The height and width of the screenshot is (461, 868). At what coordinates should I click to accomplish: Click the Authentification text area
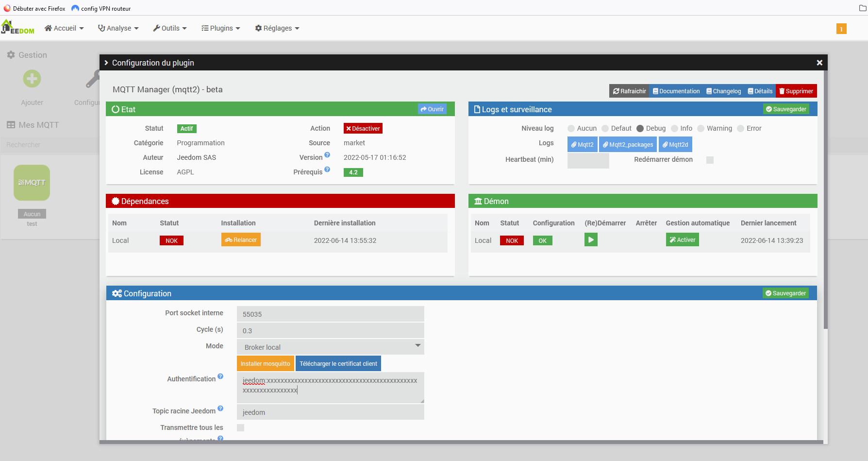click(331, 388)
